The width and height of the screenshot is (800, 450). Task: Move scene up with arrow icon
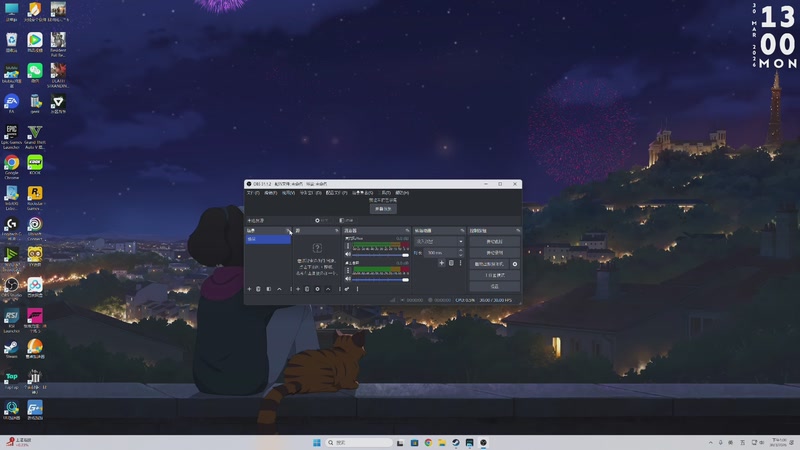[279, 289]
